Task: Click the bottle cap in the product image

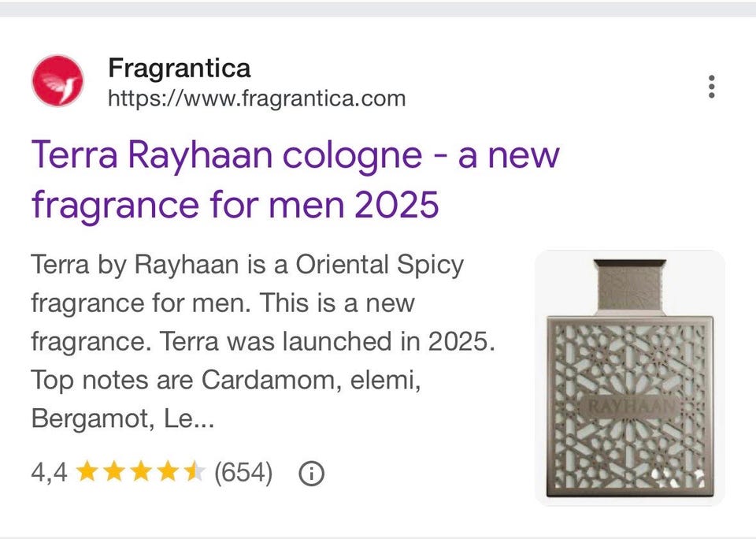Action: [x=630, y=286]
